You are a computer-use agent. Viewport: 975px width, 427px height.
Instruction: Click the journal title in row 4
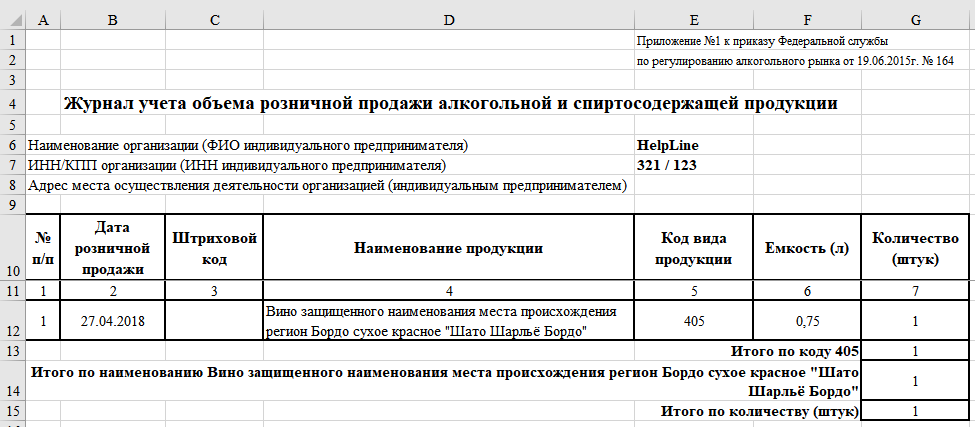[450, 103]
